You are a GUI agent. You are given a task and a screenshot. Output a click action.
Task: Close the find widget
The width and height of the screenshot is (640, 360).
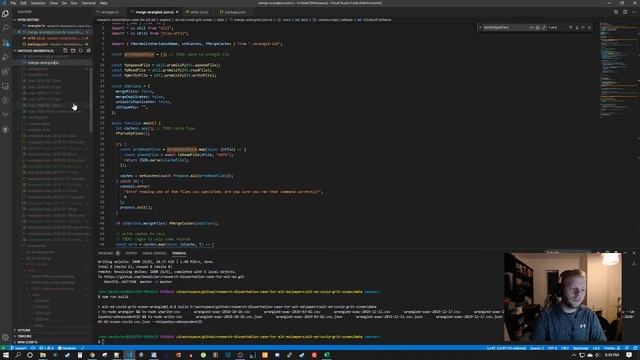(x=589, y=27)
